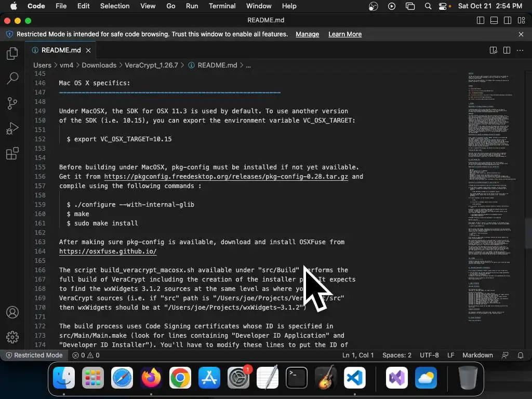Open Finder from the Dock
The image size is (532, 399).
[x=64, y=378]
